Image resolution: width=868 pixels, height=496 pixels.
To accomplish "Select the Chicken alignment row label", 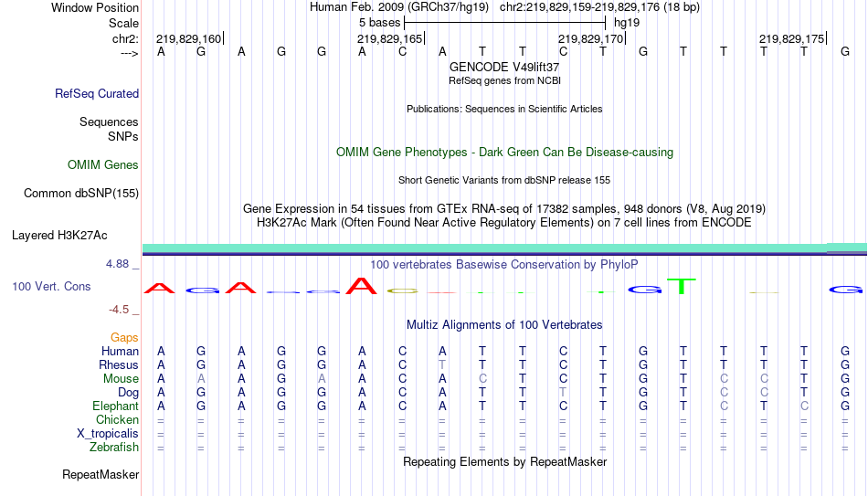I will [x=117, y=419].
